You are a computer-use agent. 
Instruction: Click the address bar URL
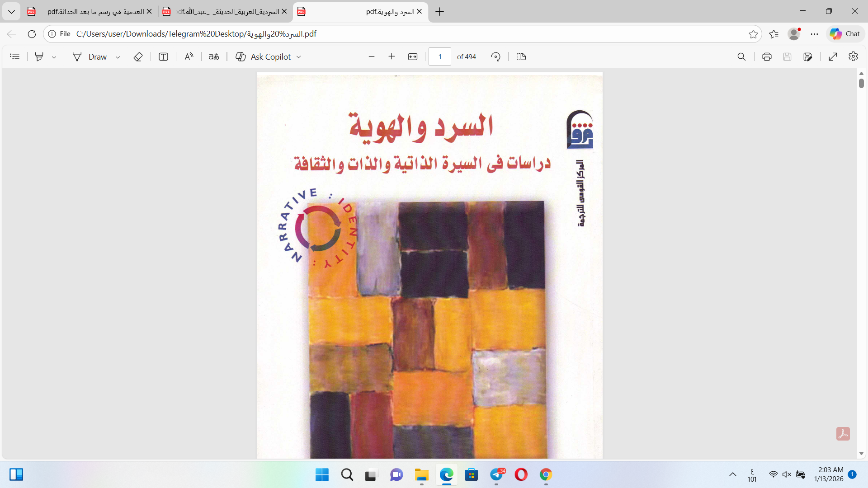196,34
